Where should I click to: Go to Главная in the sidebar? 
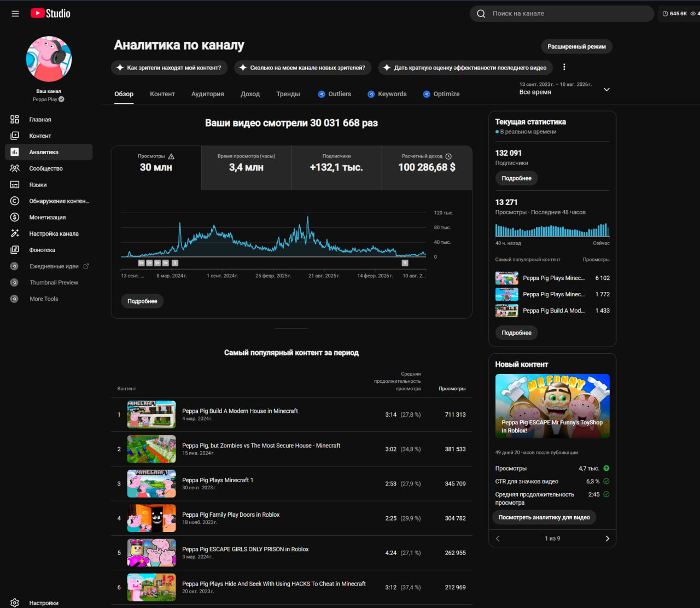(x=49, y=119)
